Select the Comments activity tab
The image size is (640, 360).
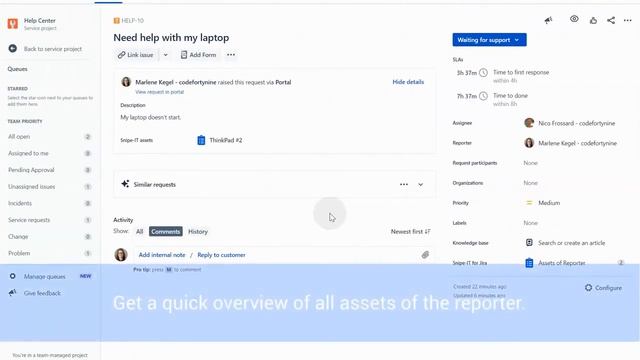pos(165,231)
